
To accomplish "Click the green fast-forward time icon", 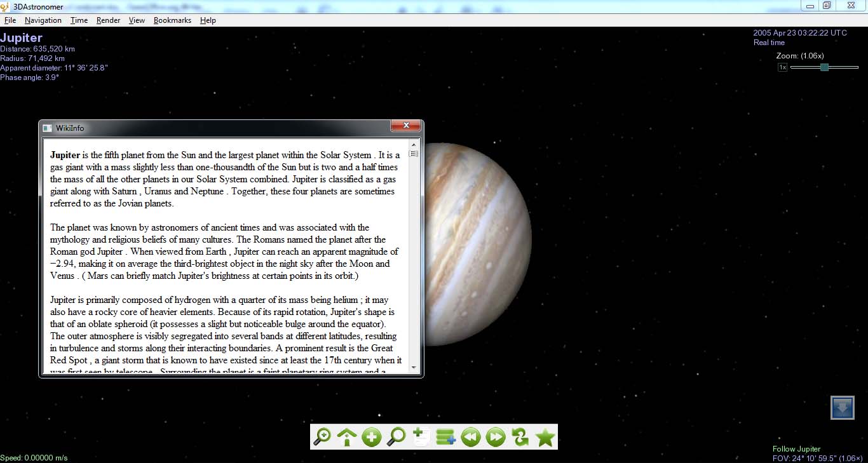I will [496, 437].
